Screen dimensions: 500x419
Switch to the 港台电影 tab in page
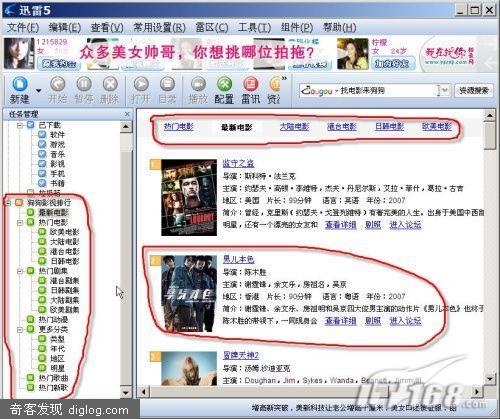point(342,127)
